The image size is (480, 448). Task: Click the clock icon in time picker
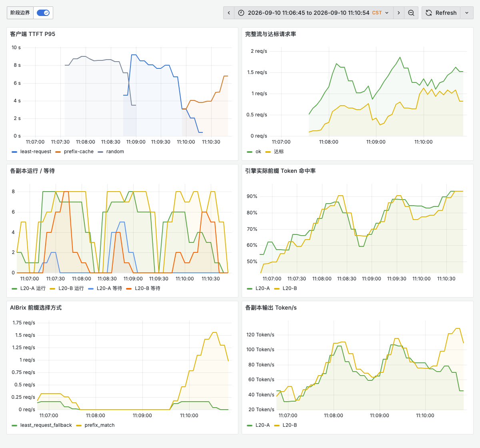241,13
